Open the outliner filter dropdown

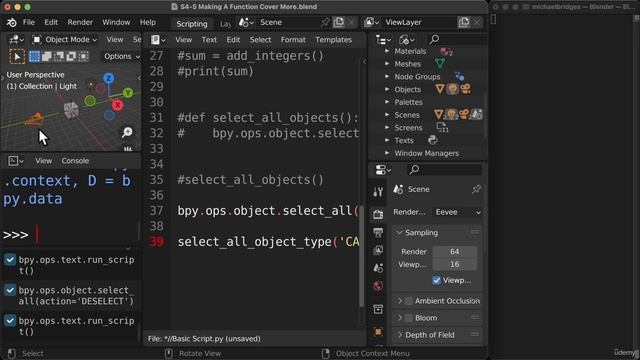coord(407,40)
